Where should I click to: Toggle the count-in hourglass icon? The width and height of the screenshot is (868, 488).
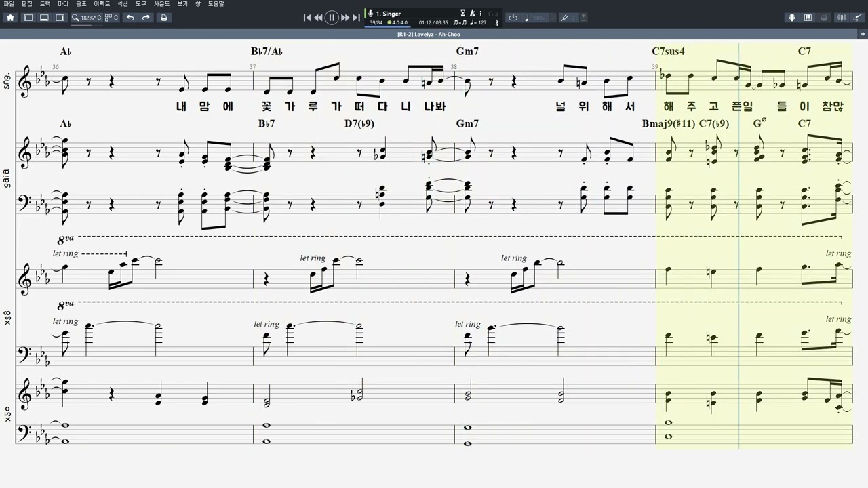(x=463, y=14)
